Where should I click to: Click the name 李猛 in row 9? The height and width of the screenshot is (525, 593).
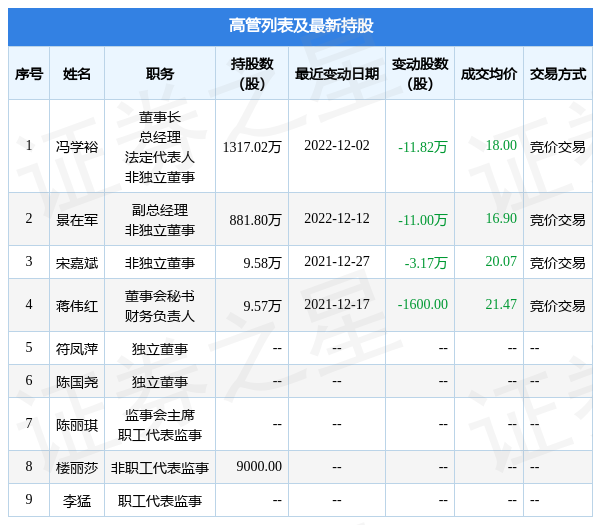(x=77, y=501)
